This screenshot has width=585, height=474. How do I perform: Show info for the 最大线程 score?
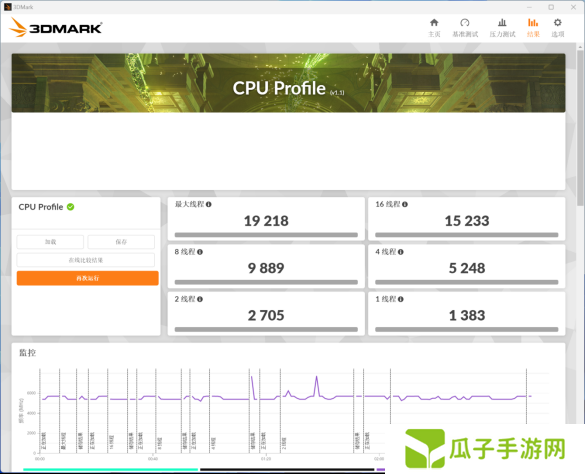[209, 204]
